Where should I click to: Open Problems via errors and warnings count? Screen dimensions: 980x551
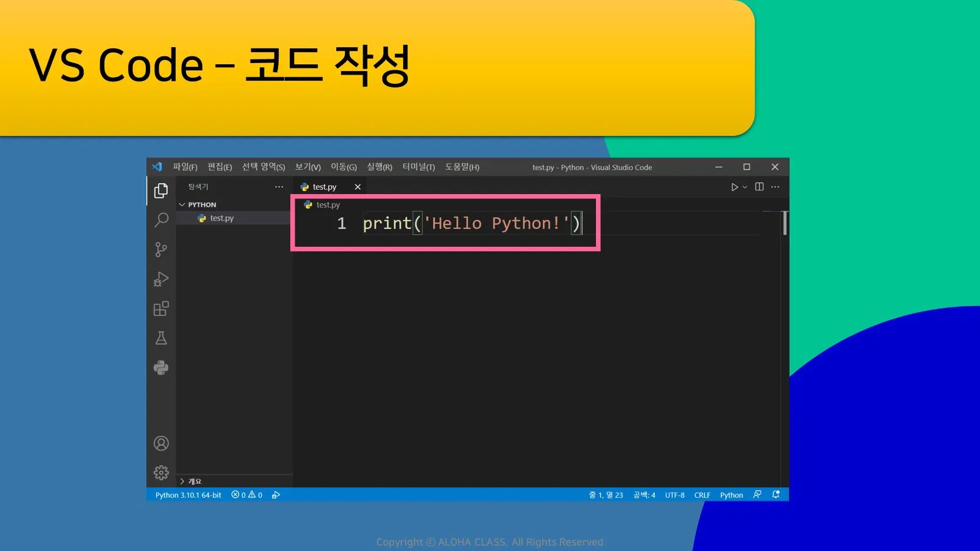[247, 495]
